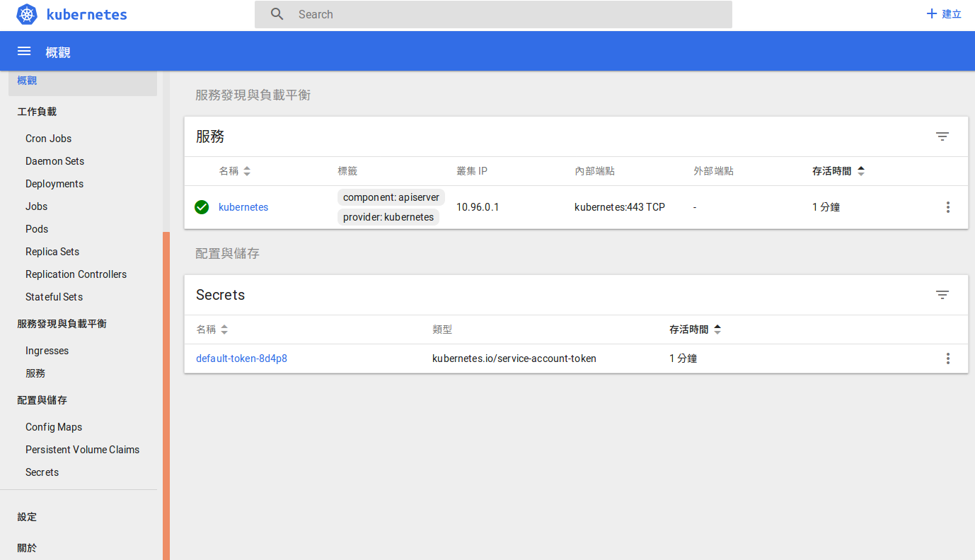975x560 pixels.
Task: Open 設定 settings page
Action: point(27,517)
